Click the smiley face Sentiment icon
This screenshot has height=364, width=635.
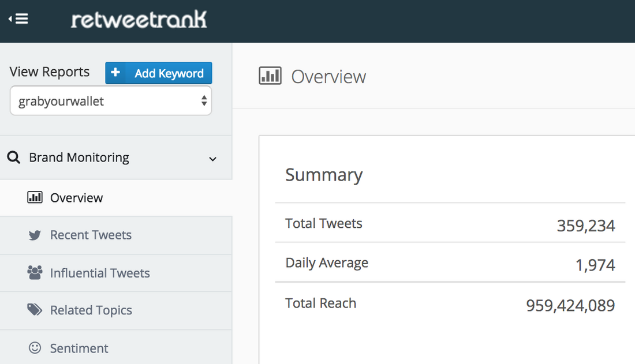(x=35, y=348)
